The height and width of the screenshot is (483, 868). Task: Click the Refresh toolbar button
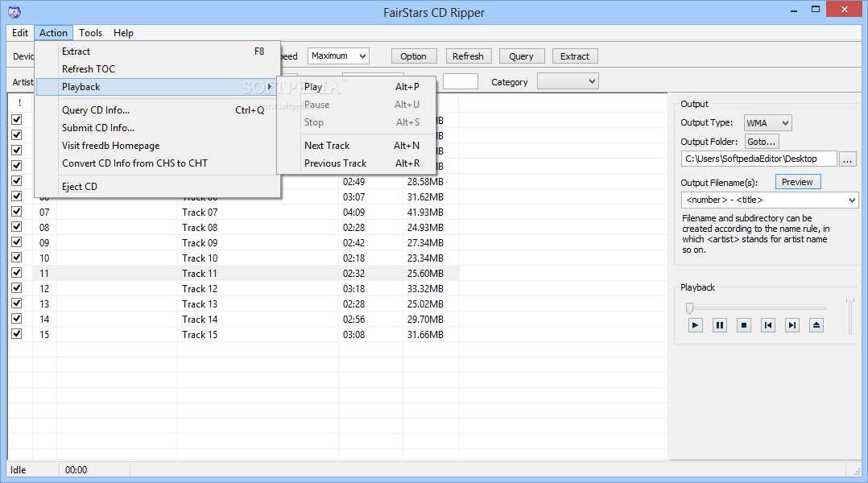[468, 56]
